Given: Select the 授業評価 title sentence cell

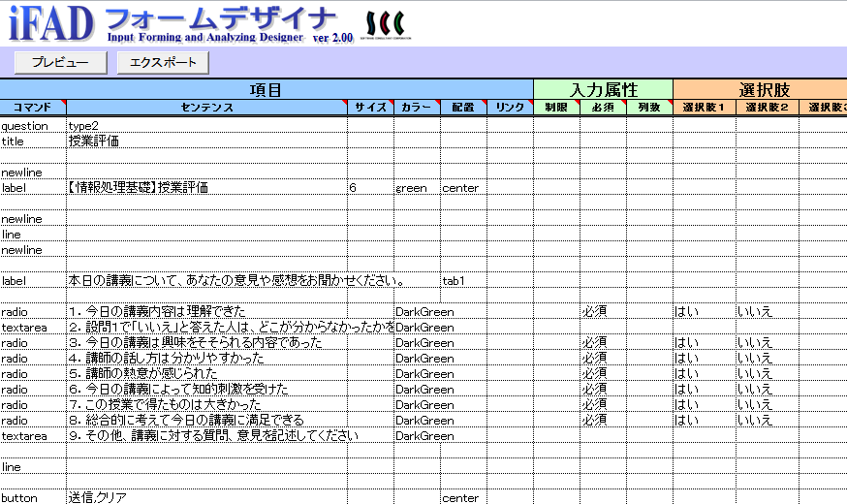Looking at the screenshot, I should click(x=206, y=142).
